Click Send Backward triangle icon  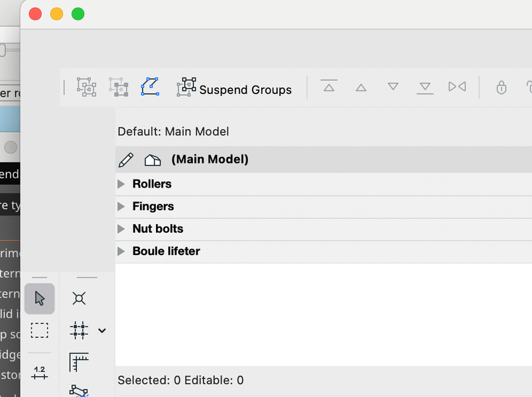click(x=393, y=87)
